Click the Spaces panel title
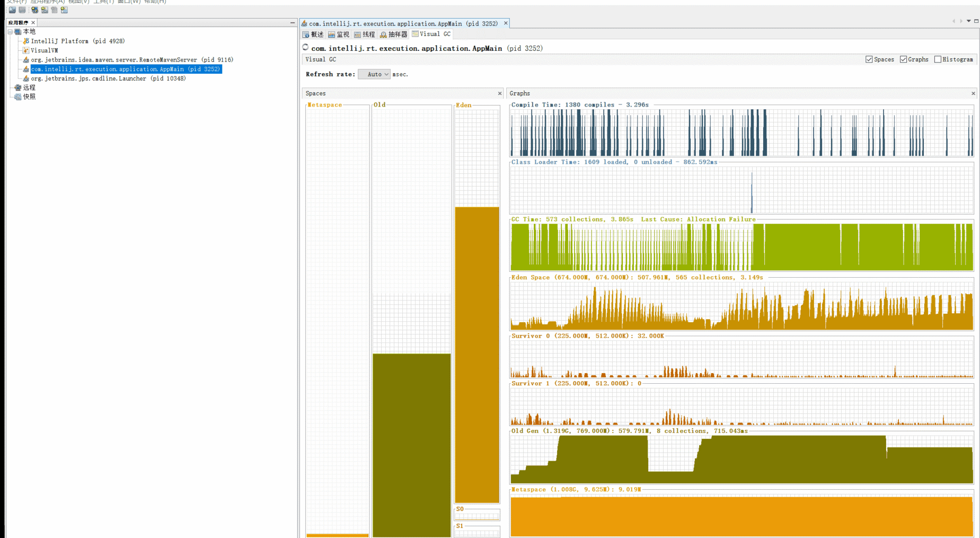980x538 pixels. coord(315,93)
